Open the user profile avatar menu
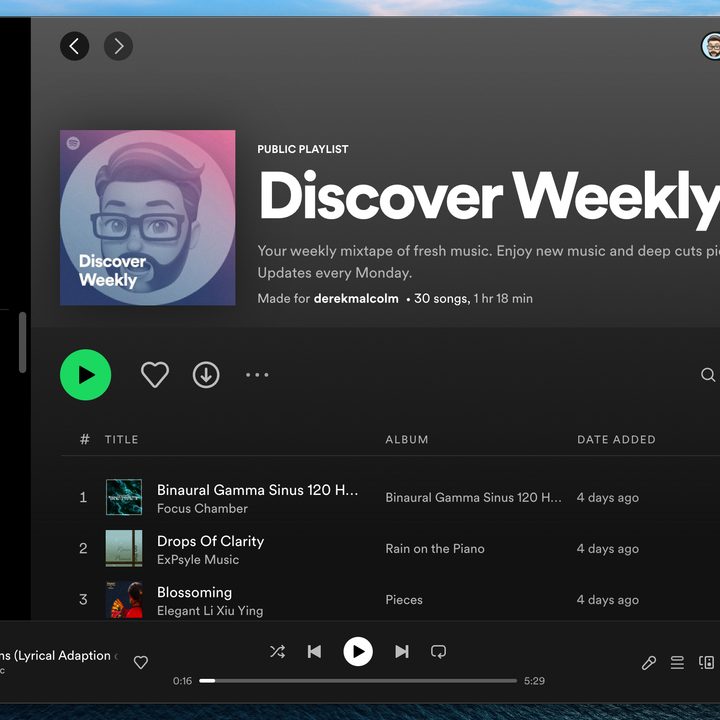The width and height of the screenshot is (720, 720). [711, 46]
